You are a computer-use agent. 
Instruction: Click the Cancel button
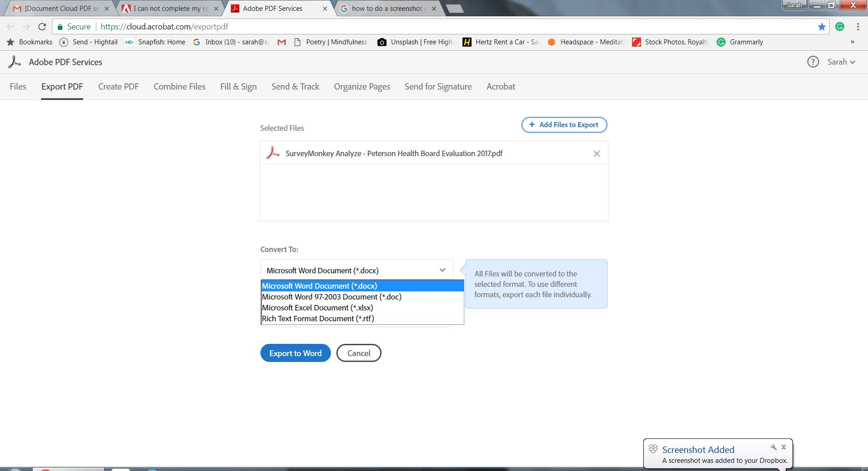point(359,353)
